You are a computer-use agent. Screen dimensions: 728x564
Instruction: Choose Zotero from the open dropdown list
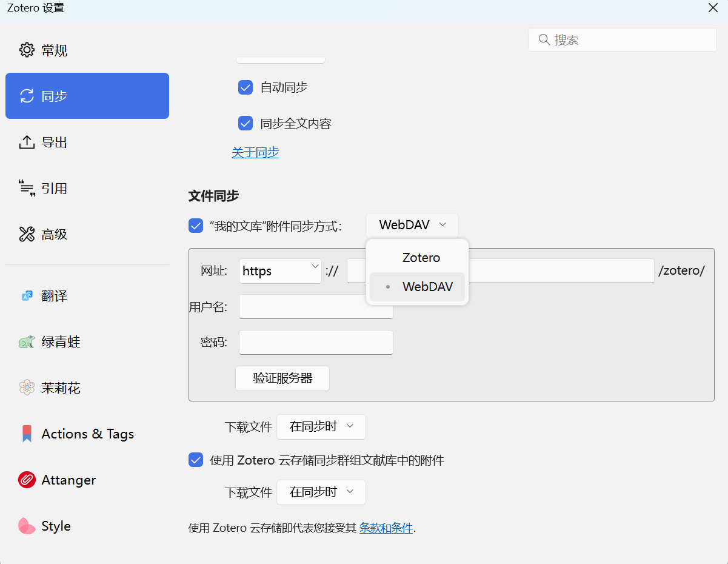click(421, 258)
